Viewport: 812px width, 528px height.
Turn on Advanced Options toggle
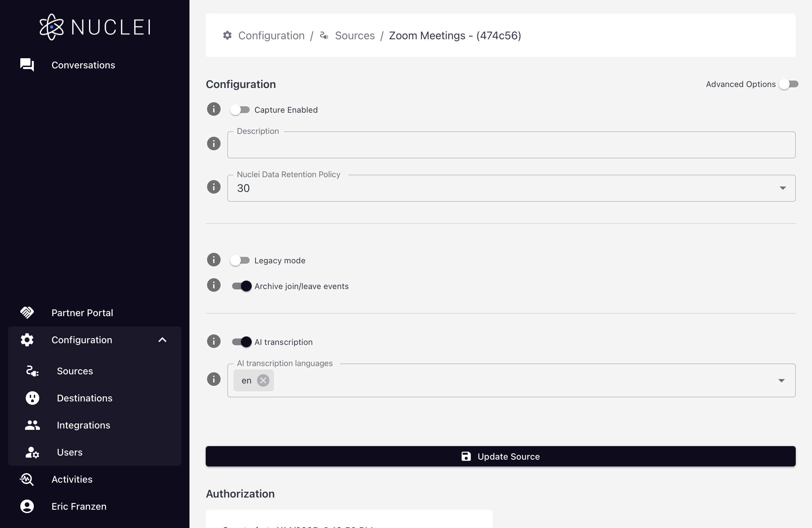click(788, 84)
